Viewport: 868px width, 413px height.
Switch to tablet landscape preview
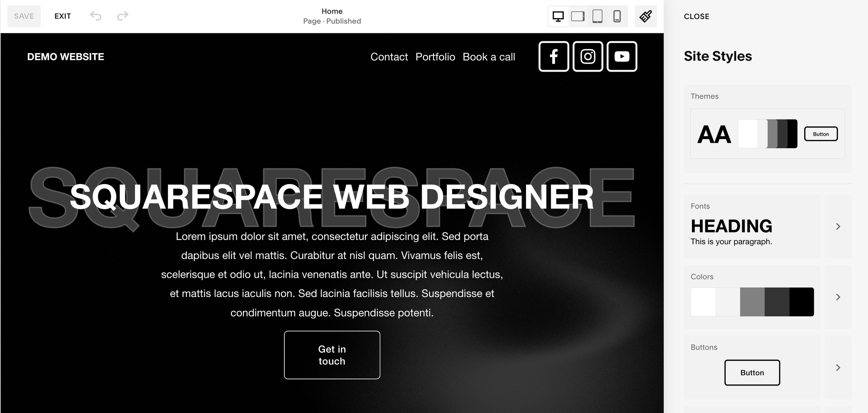tap(577, 16)
